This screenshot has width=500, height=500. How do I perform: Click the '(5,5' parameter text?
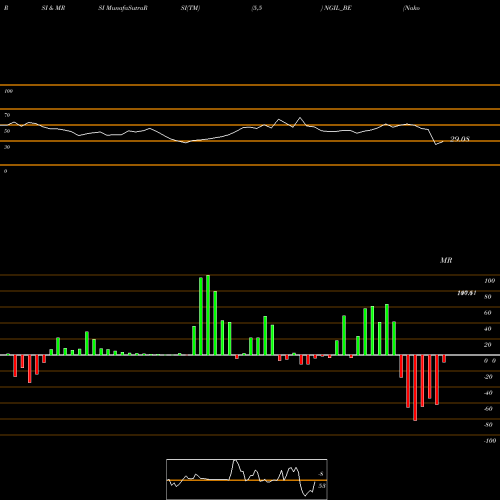click(257, 8)
